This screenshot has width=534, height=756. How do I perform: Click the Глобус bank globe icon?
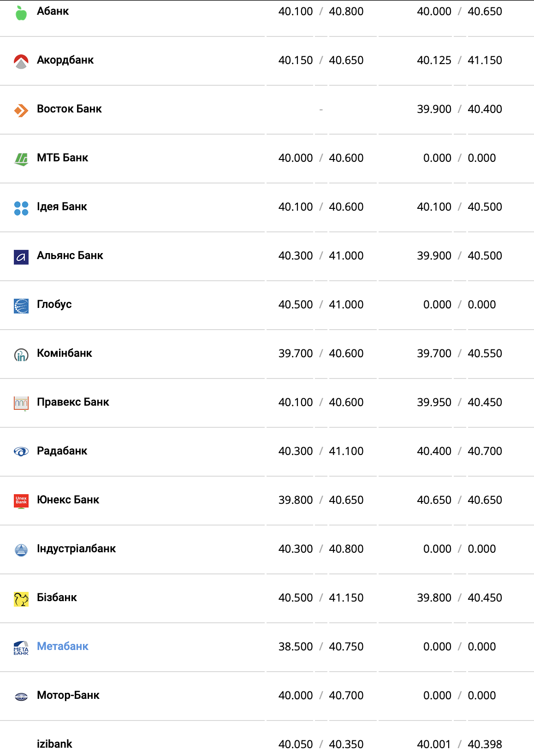coord(21,306)
